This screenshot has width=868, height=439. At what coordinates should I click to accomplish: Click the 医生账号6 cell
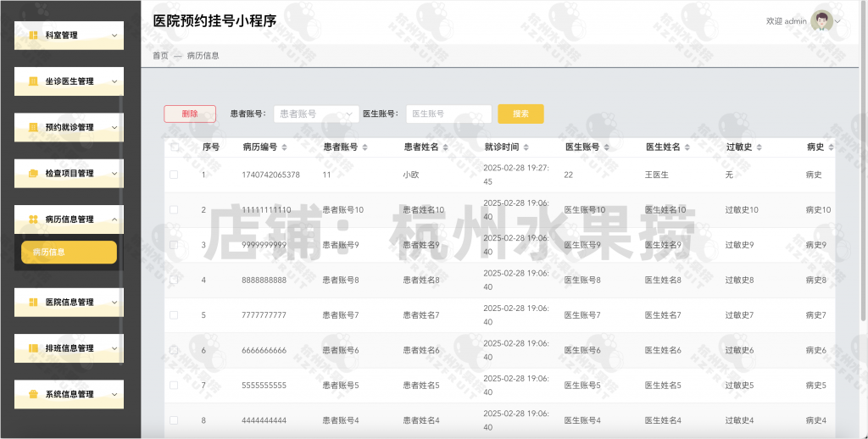[582, 350]
